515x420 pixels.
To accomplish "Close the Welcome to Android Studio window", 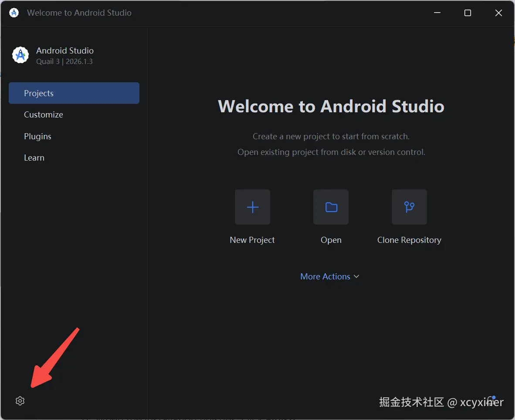I will tap(498, 13).
